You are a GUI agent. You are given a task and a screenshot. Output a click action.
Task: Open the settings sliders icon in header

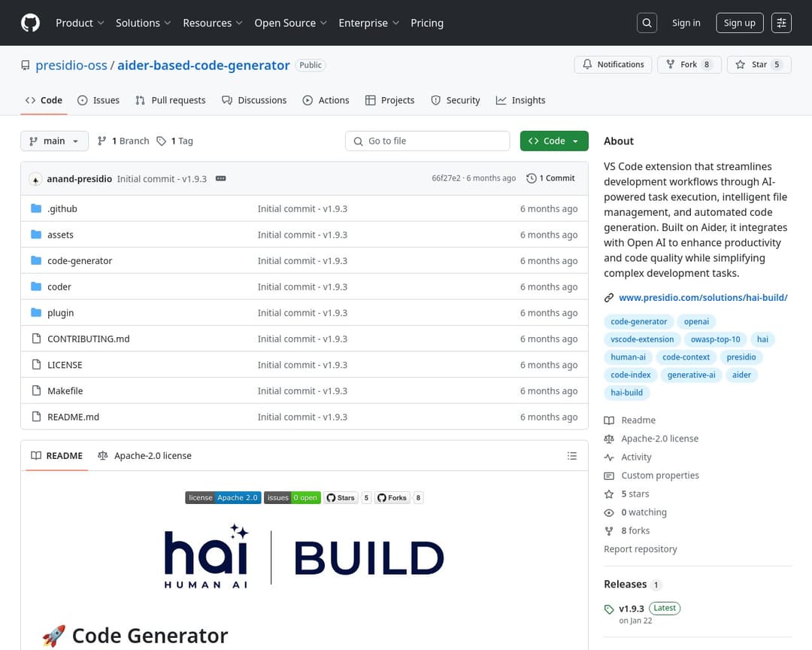pyautogui.click(x=781, y=23)
